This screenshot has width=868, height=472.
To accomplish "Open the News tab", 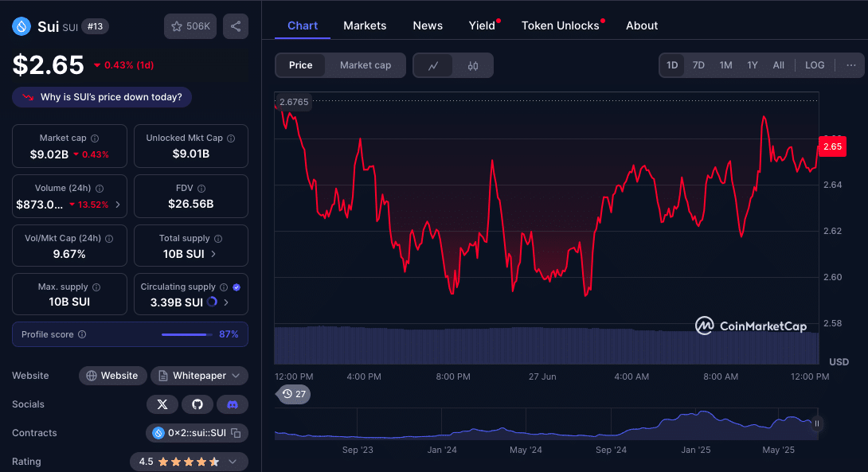I will (428, 25).
